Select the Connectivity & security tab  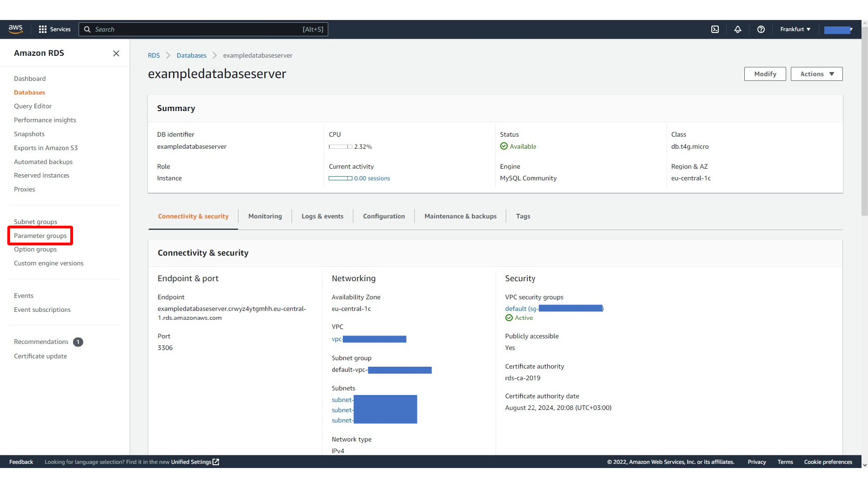pyautogui.click(x=193, y=217)
